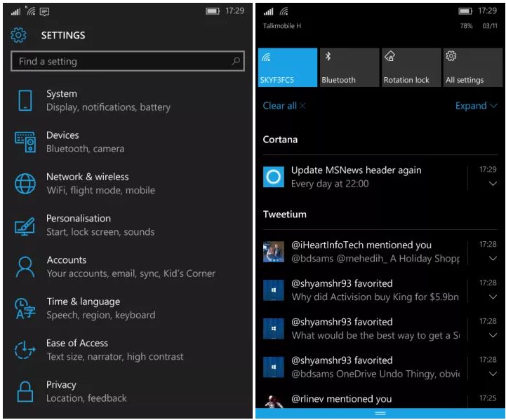The height and width of the screenshot is (420, 506).
Task: Open Privacy settings entry
Action: tap(128, 391)
